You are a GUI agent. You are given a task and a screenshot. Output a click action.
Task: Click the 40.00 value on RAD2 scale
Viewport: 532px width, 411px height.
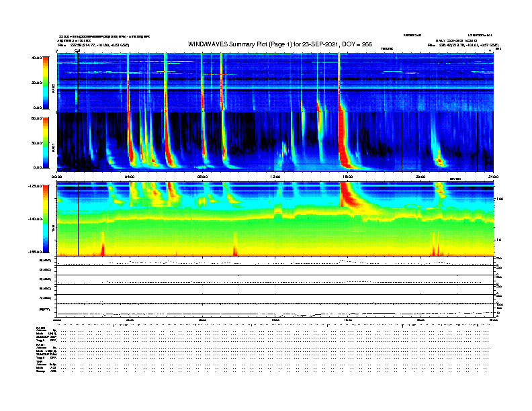(37, 58)
